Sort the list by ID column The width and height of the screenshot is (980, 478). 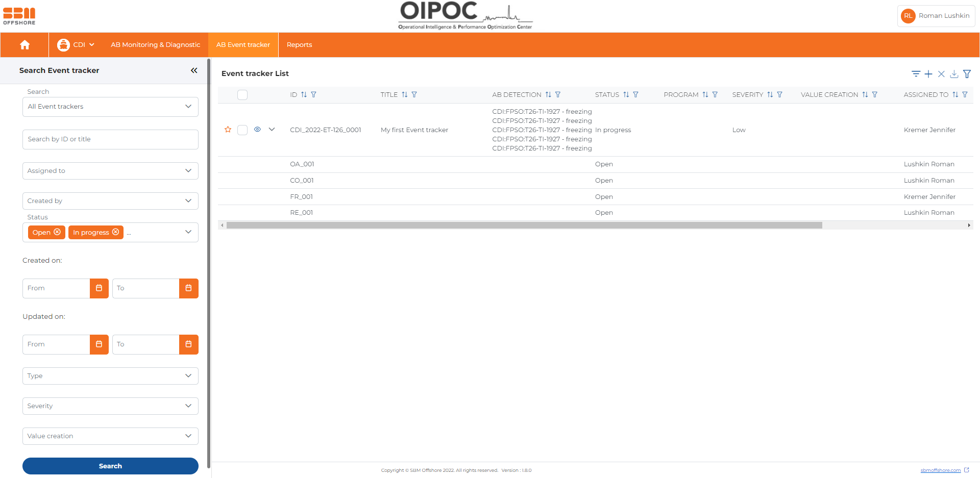click(304, 95)
